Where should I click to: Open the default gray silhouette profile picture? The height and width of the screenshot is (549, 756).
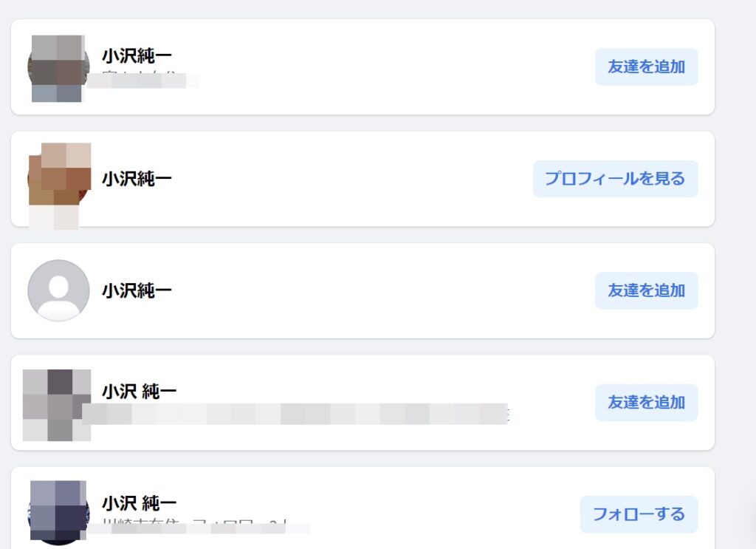[59, 290]
